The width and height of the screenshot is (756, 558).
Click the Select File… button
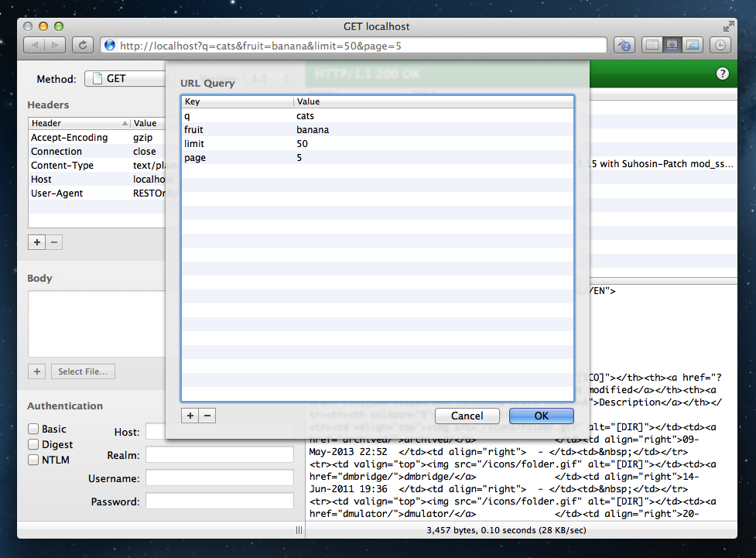(83, 371)
